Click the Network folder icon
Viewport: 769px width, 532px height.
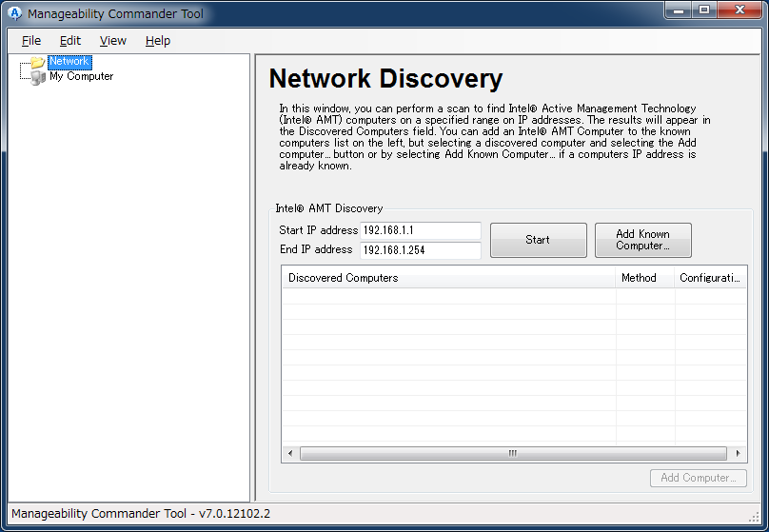tap(38, 62)
